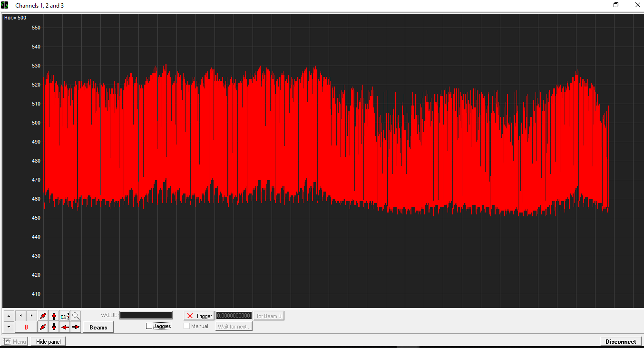
Task: Click the red right arrow icon
Action: click(76, 327)
